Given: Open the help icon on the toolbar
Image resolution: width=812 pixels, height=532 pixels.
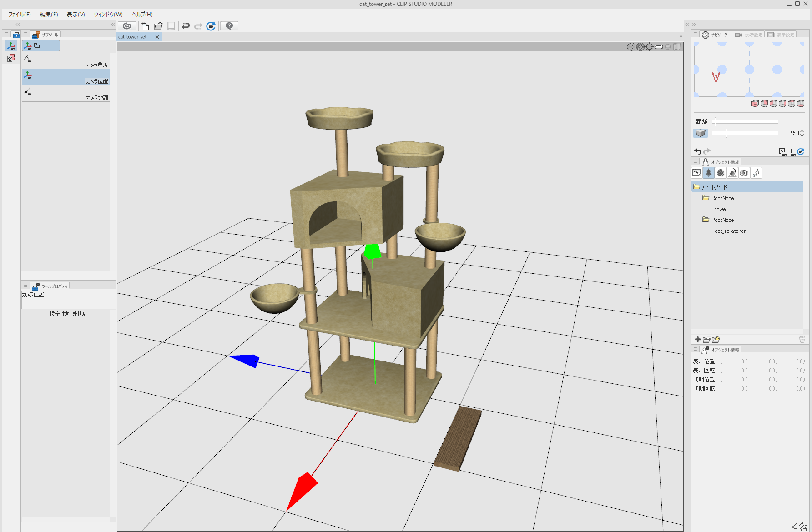Looking at the screenshot, I should pyautogui.click(x=229, y=26).
